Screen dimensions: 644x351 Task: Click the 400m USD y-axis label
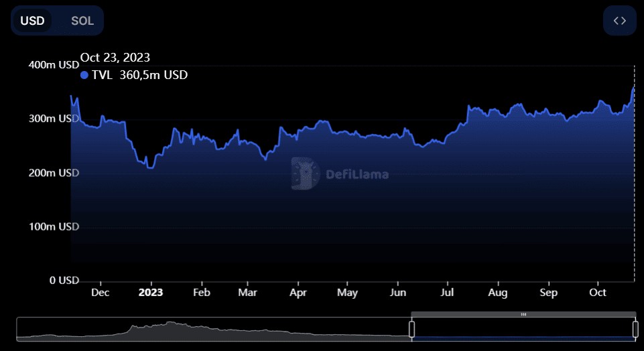(54, 65)
